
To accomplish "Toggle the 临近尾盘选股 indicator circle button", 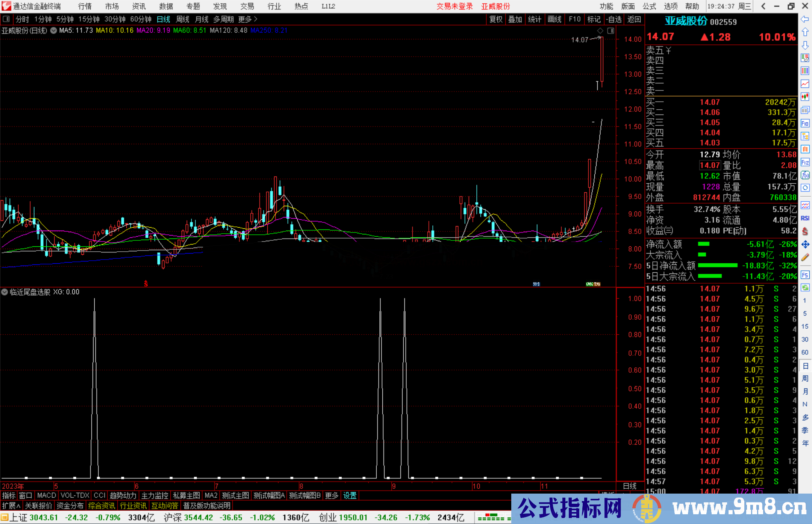I will pyautogui.click(x=5, y=292).
